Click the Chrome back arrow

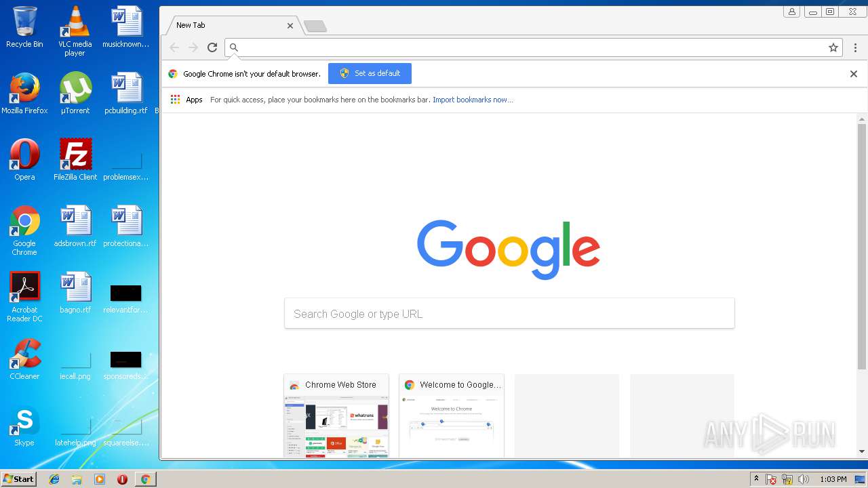[174, 47]
